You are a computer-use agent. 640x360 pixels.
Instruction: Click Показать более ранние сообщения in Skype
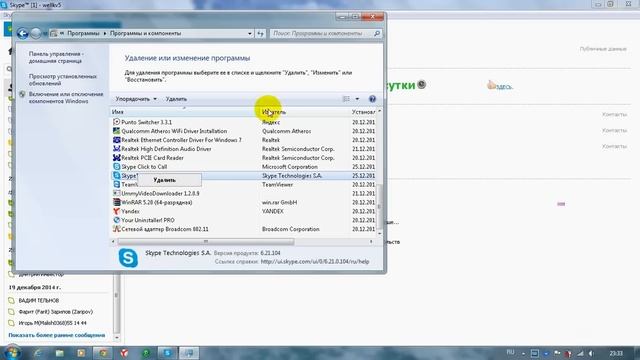[57, 335]
